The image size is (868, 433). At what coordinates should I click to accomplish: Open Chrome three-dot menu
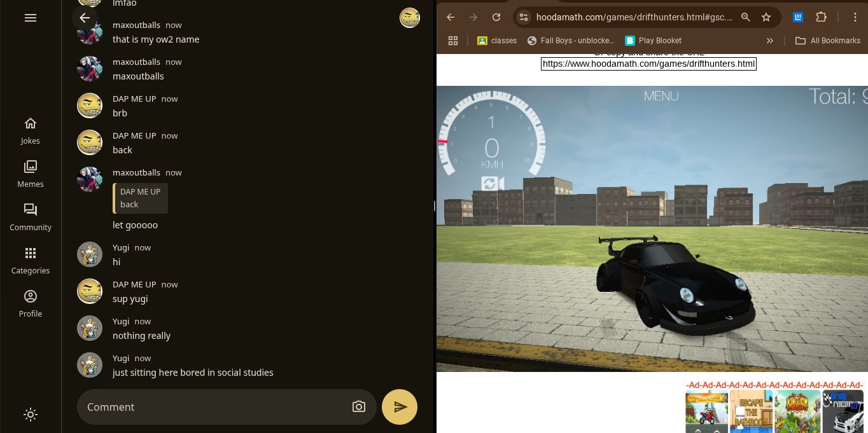click(x=855, y=17)
